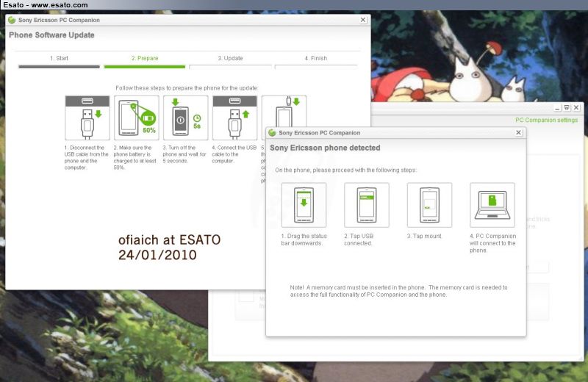Click the turn off phone 5s illustration

(185, 118)
